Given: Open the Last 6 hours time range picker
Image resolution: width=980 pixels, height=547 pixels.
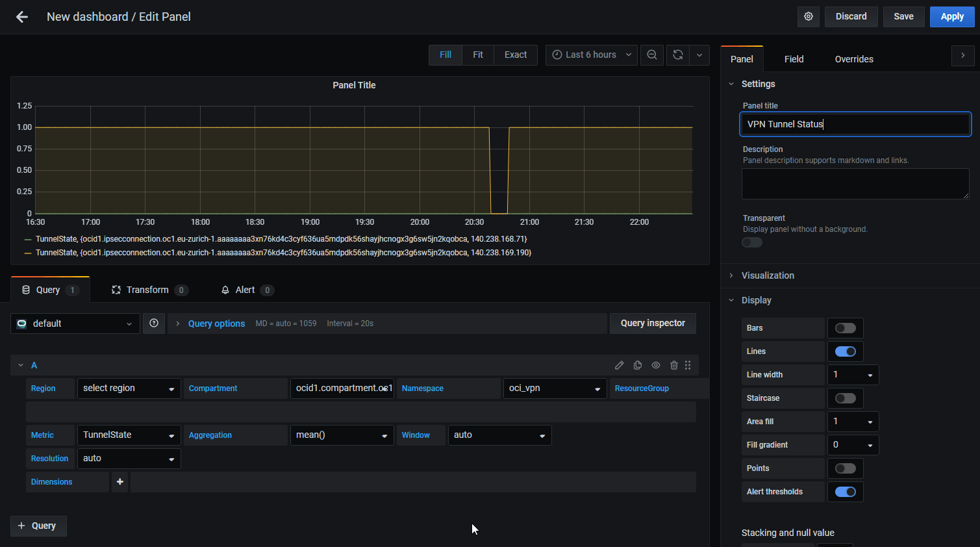Looking at the screenshot, I should [590, 55].
